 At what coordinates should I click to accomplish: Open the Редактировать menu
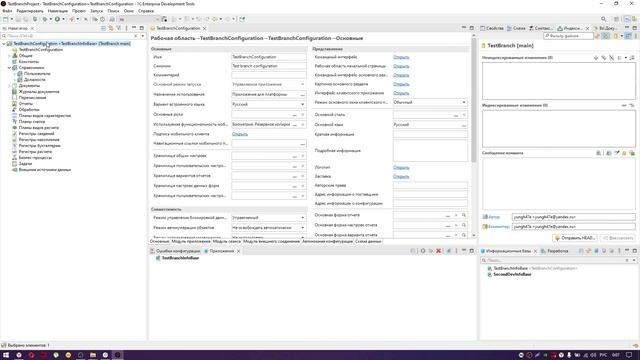(x=30, y=11)
